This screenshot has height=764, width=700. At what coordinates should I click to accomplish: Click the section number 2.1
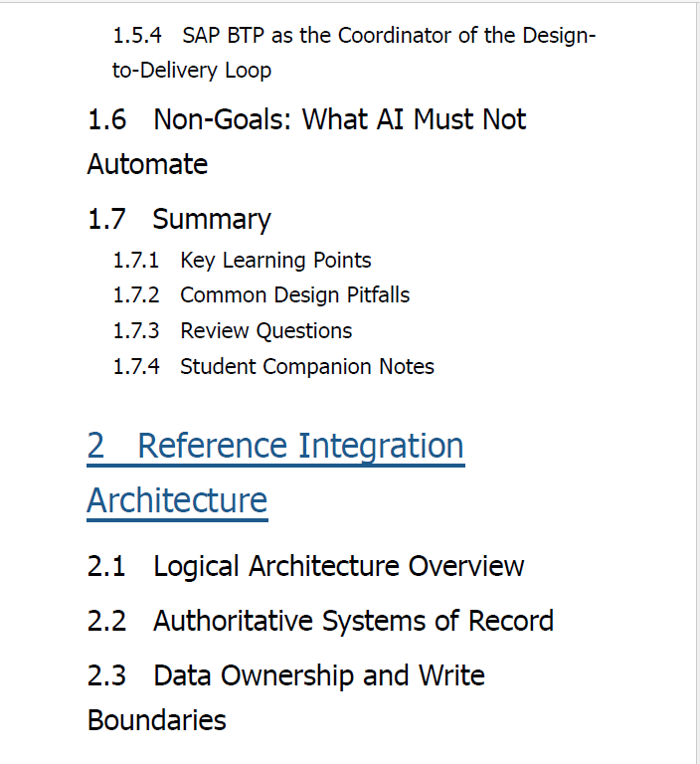tap(106, 566)
